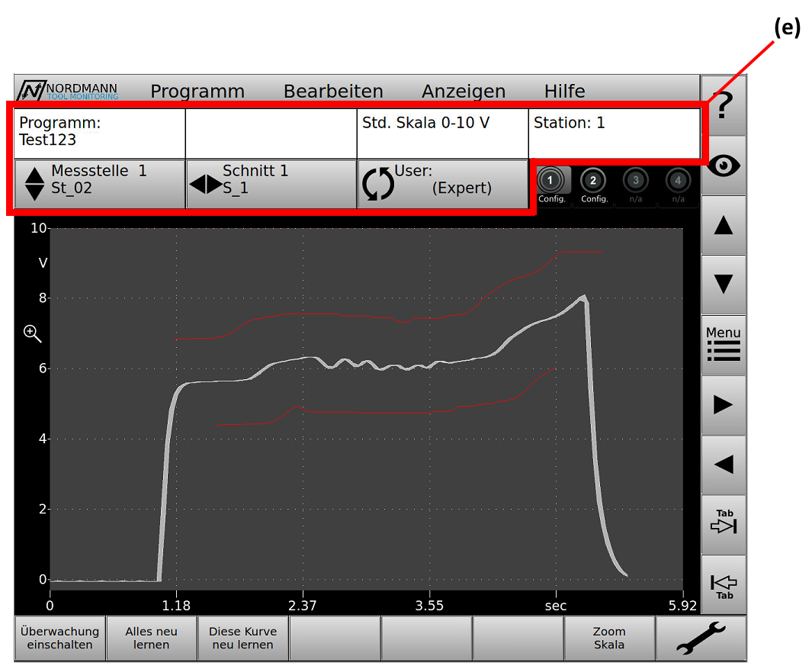The height and width of the screenshot is (666, 812).
Task: Select station 2 Config. indicator
Action: pyautogui.click(x=594, y=185)
